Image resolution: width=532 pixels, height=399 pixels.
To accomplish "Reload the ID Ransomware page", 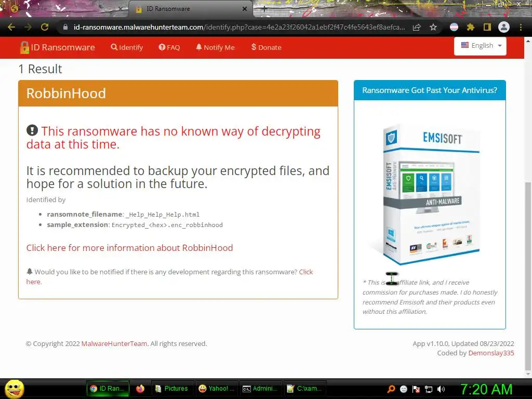I will tap(45, 27).
